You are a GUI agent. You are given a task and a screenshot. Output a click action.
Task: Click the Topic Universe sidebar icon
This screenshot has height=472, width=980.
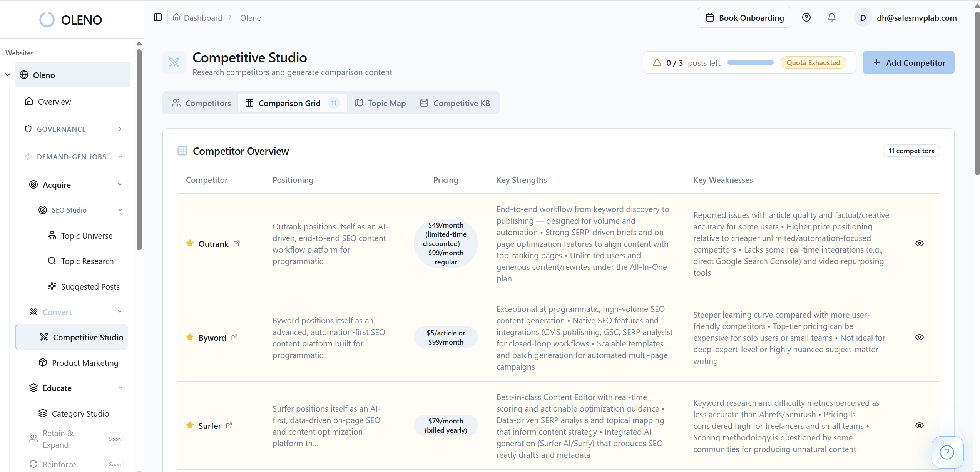(x=52, y=235)
